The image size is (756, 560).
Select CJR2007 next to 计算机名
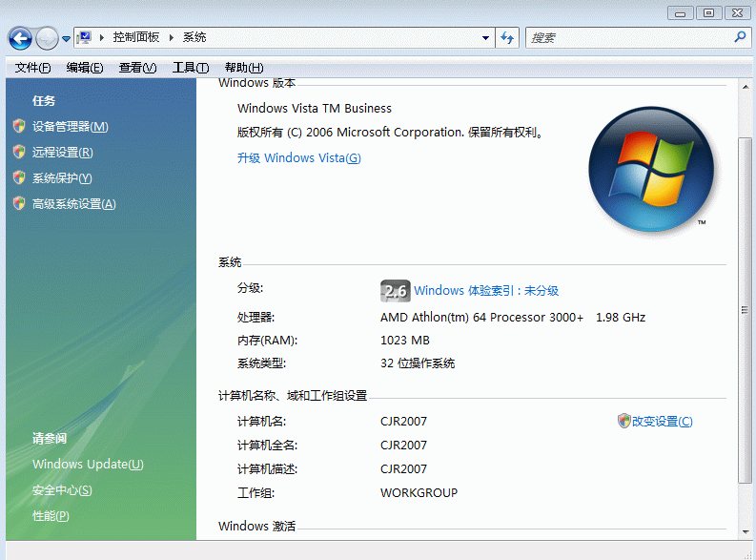coord(403,421)
